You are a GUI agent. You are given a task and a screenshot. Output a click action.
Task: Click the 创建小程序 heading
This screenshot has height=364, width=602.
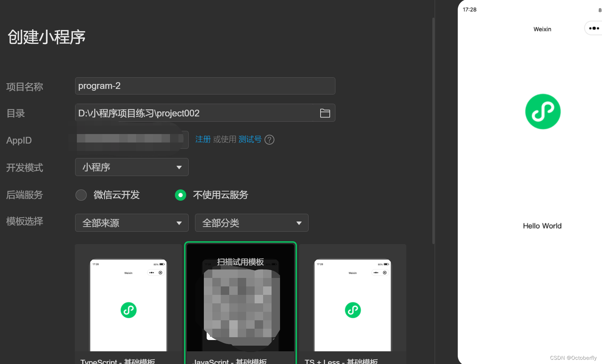(x=47, y=37)
